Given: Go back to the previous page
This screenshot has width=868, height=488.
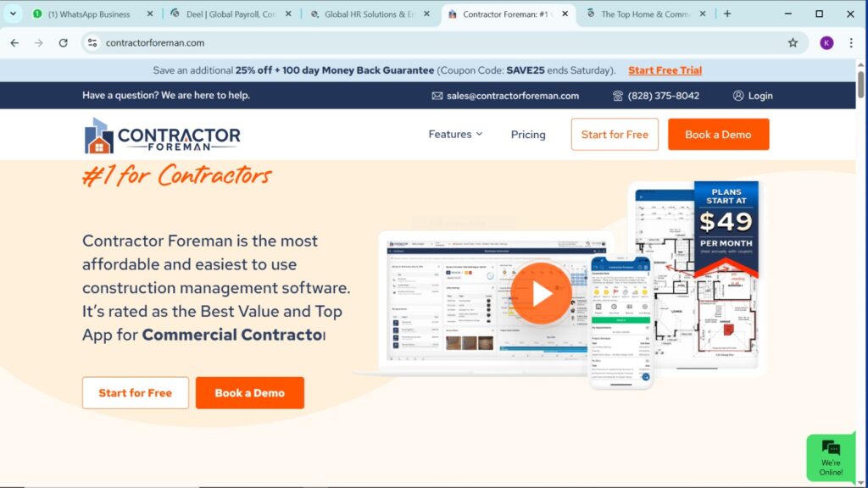Looking at the screenshot, I should click(14, 42).
